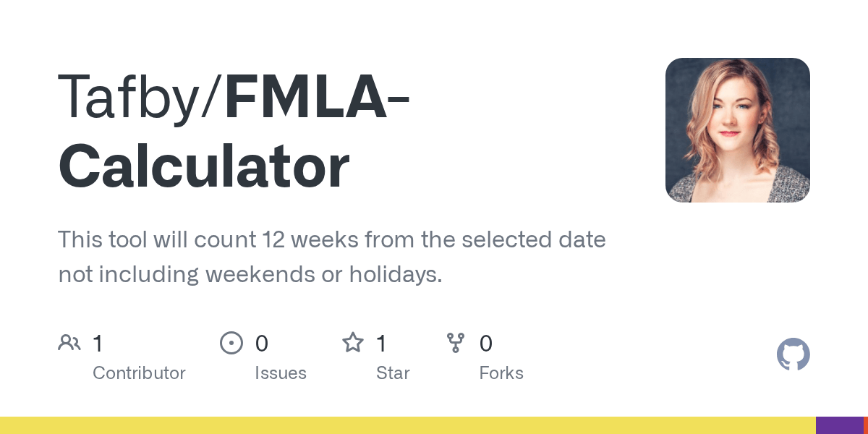Click the Star label
The width and height of the screenshot is (868, 434).
[393, 373]
